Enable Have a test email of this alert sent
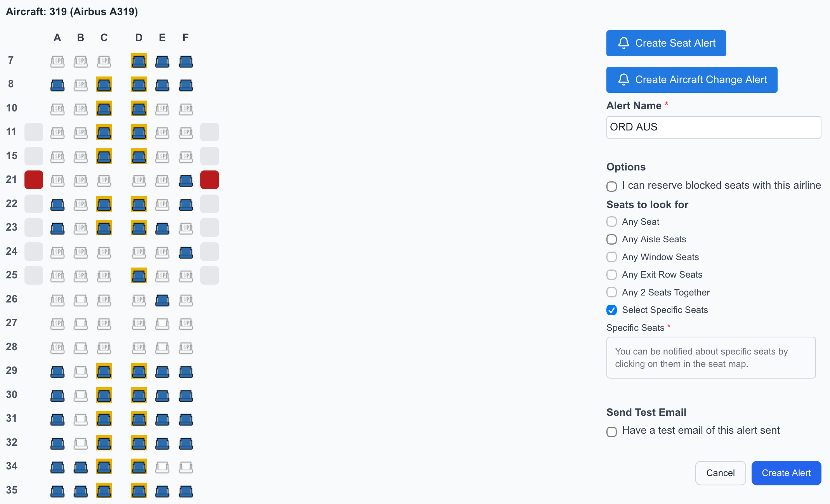Image resolution: width=830 pixels, height=504 pixels. pyautogui.click(x=611, y=431)
